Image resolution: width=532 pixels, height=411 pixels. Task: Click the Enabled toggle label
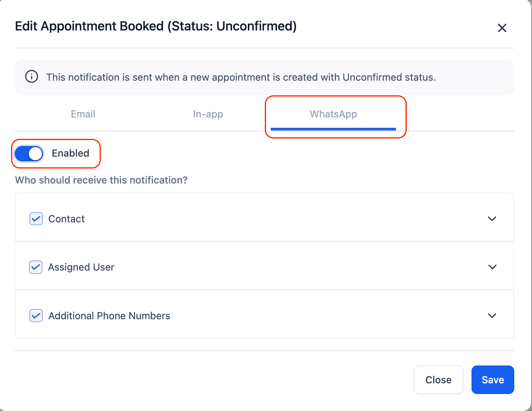point(71,153)
